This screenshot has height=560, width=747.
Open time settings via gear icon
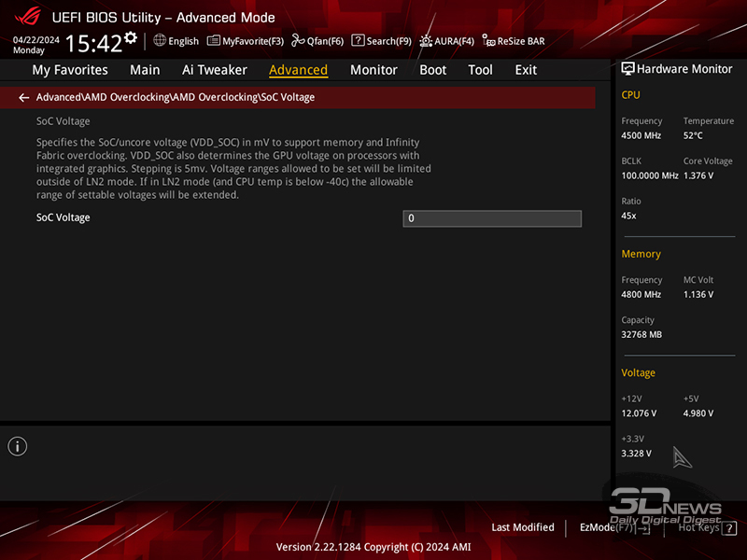click(131, 38)
